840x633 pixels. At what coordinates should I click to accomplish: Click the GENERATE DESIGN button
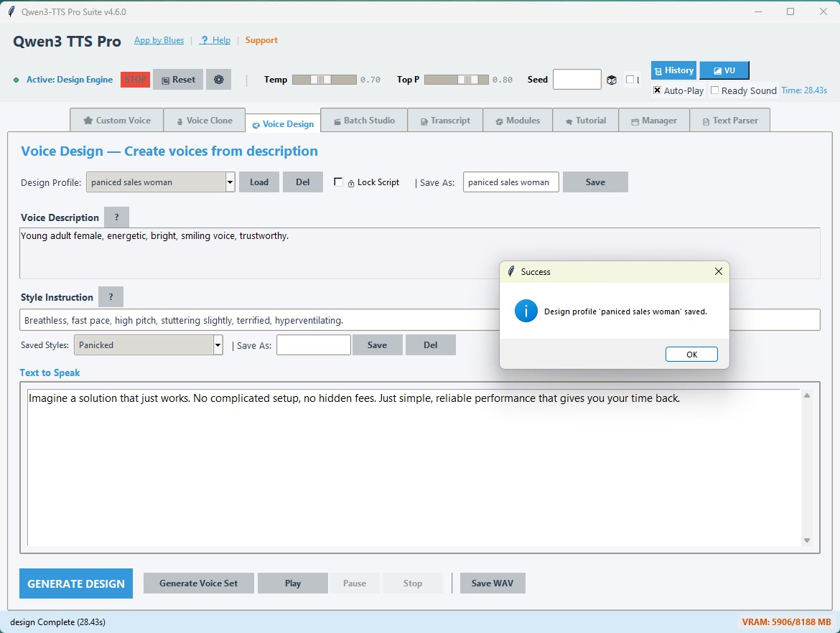coord(76,583)
